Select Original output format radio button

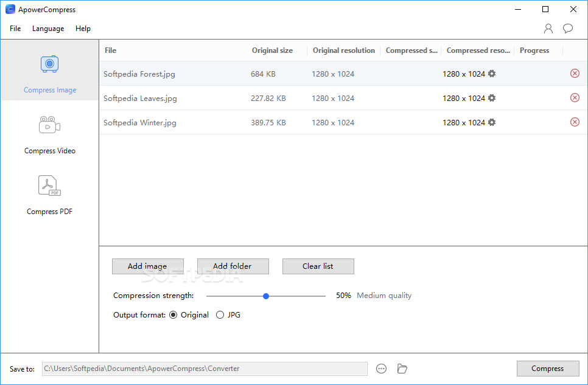173,315
